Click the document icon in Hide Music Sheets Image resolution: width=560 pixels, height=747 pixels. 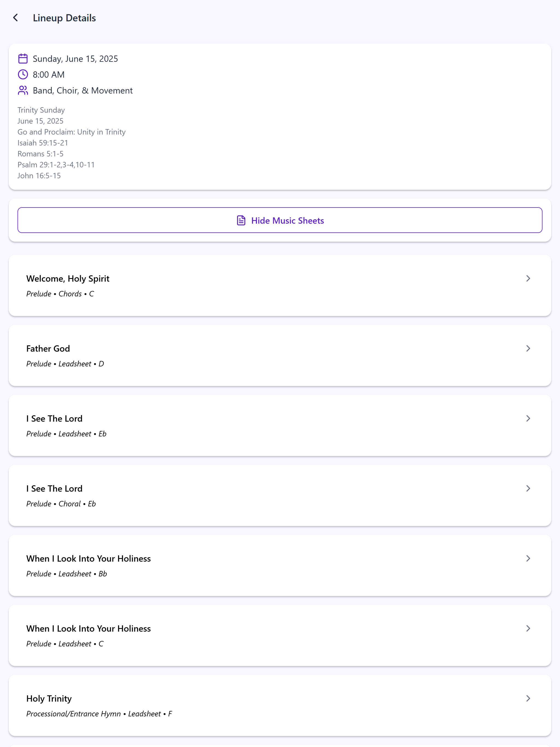[x=241, y=221]
